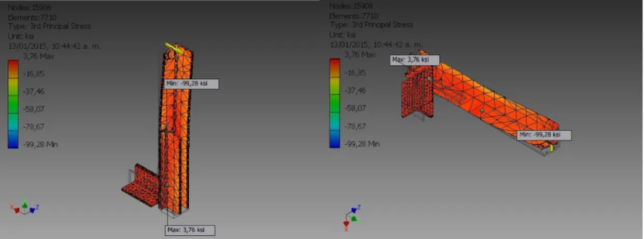Select the yellow load marker at right beam end

[552, 148]
